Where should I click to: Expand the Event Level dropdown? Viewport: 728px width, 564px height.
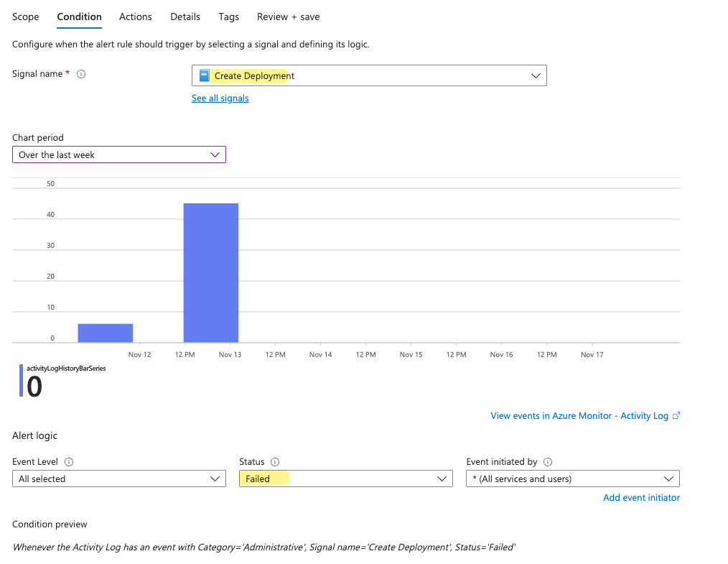[119, 479]
